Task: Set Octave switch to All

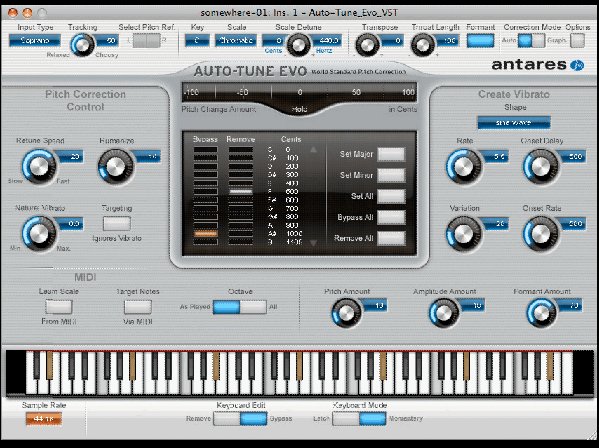Action: click(253, 307)
